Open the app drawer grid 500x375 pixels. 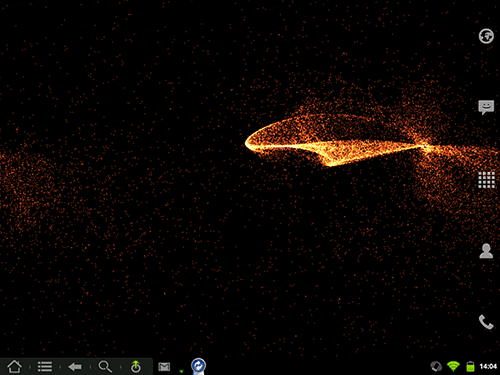point(486,180)
